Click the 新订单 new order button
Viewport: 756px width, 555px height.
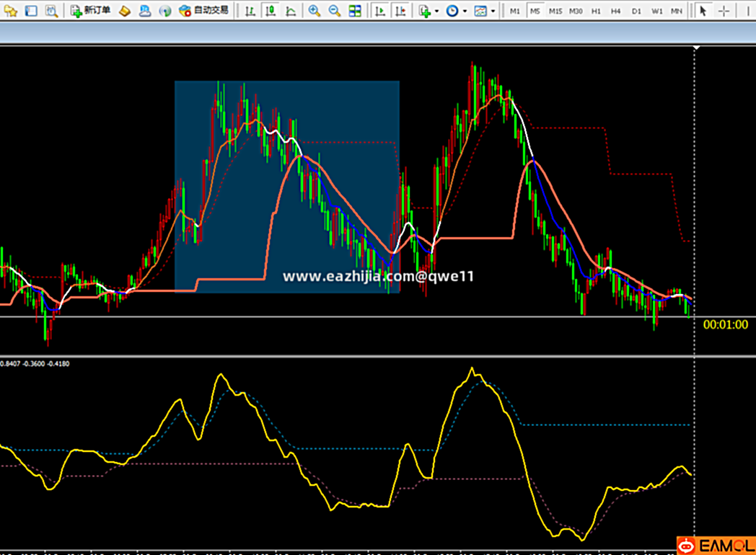click(91, 11)
